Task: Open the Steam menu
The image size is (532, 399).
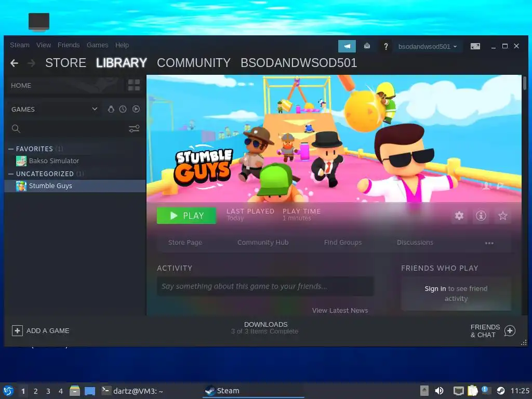Action: [20, 45]
